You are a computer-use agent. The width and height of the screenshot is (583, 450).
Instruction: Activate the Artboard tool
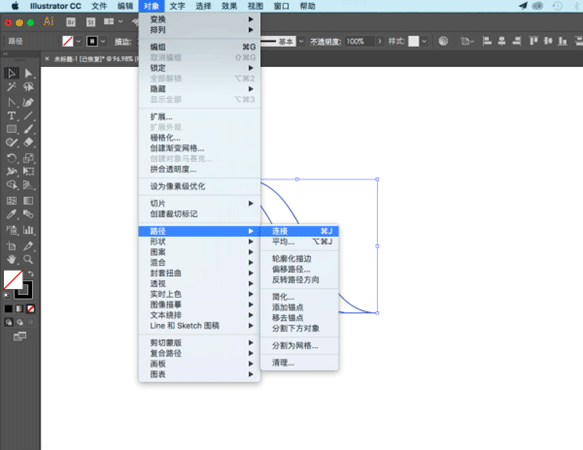[12, 246]
